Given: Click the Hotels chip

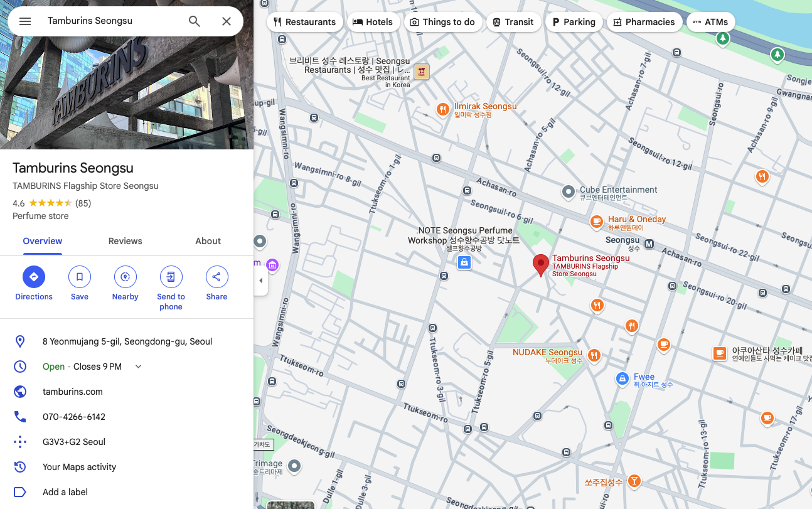Looking at the screenshot, I should click(373, 22).
